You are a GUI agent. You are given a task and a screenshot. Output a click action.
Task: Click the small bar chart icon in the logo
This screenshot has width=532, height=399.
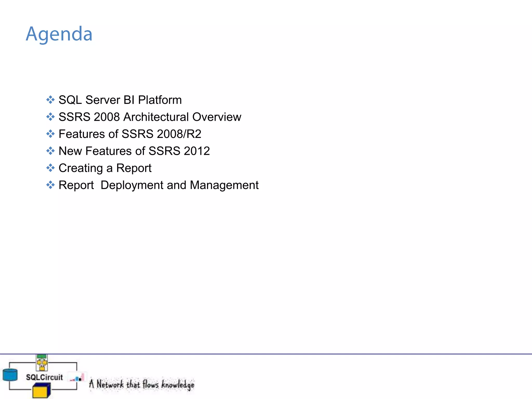click(x=77, y=378)
